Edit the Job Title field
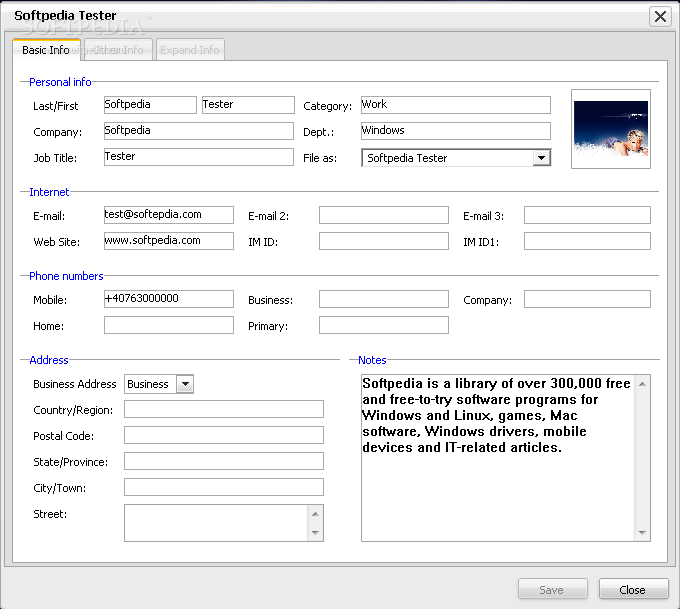Screen dimensions: 680x609 click(x=199, y=157)
